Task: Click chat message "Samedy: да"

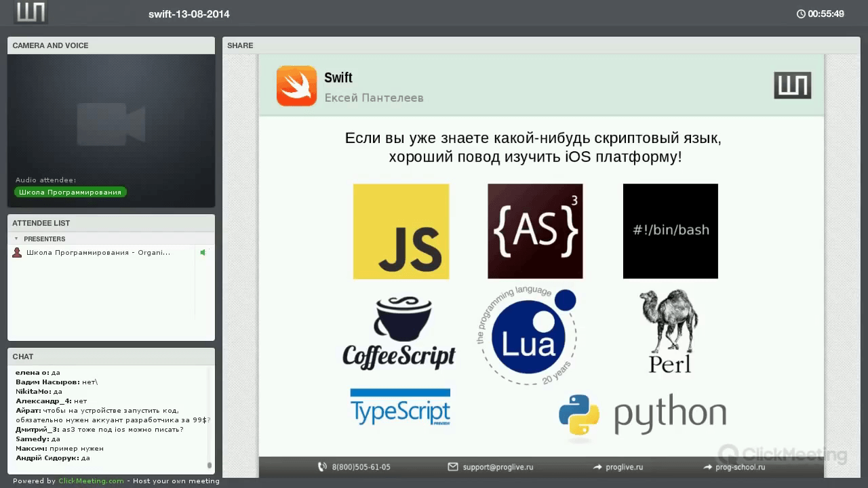Action: [x=38, y=439]
